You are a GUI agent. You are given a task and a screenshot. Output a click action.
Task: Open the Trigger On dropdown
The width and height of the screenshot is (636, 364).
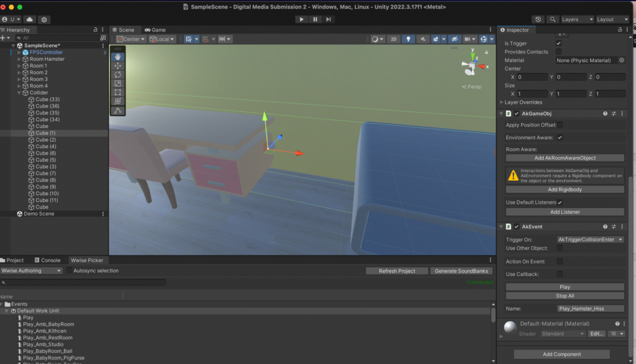click(x=590, y=239)
